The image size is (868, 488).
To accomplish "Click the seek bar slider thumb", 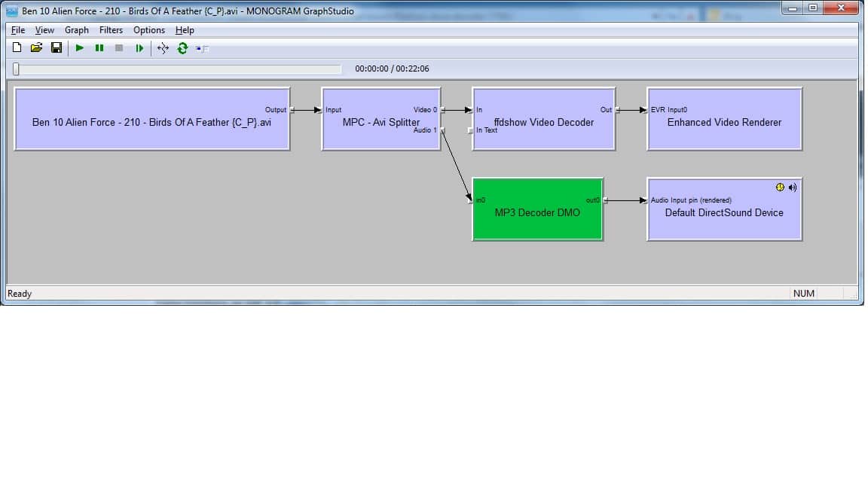I will [16, 69].
